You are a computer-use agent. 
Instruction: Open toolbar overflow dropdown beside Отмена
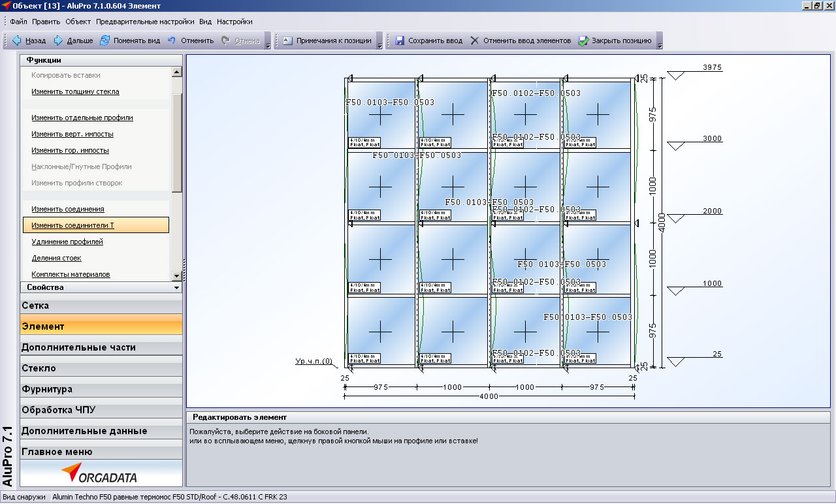(268, 46)
